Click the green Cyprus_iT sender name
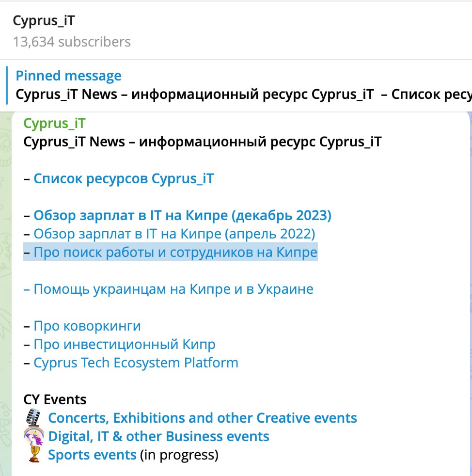Screen dimensions: 472x476 click(x=54, y=123)
